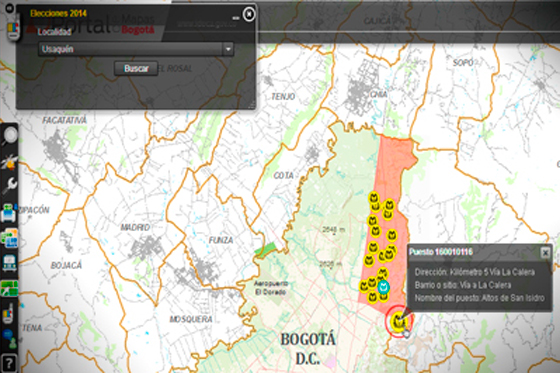Screen dimensions: 560x373
Task: Open the chat bubble person icon
Action: point(9,339)
